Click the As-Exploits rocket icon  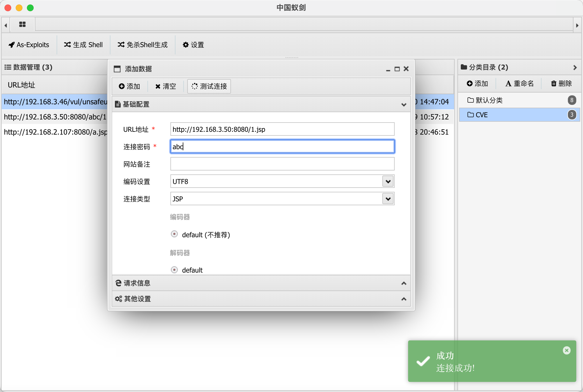tap(11, 45)
